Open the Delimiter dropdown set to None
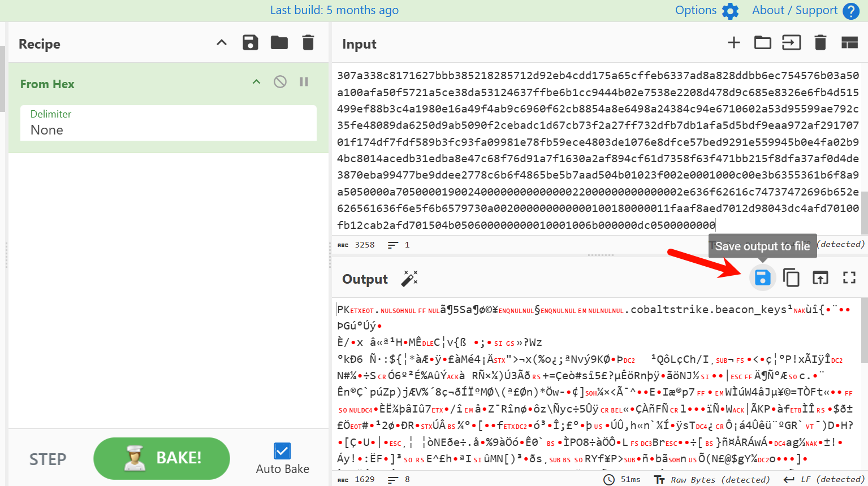The image size is (868, 486). [x=168, y=123]
